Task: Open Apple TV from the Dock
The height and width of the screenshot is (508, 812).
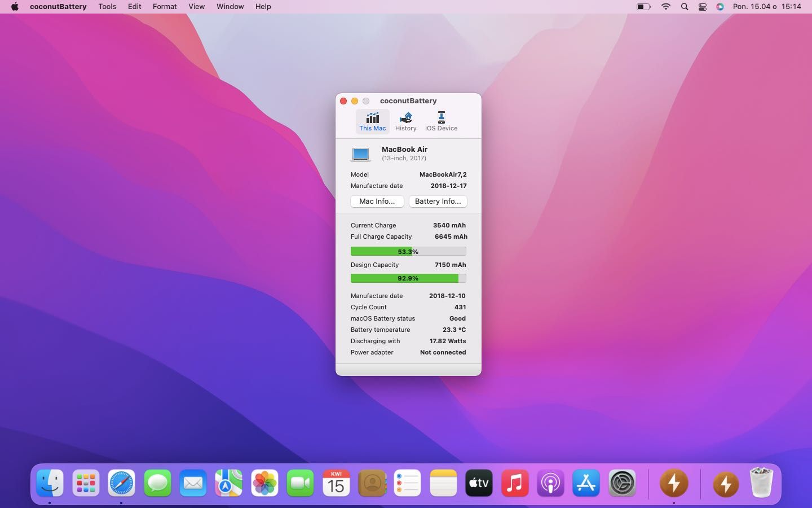Action: click(x=479, y=483)
